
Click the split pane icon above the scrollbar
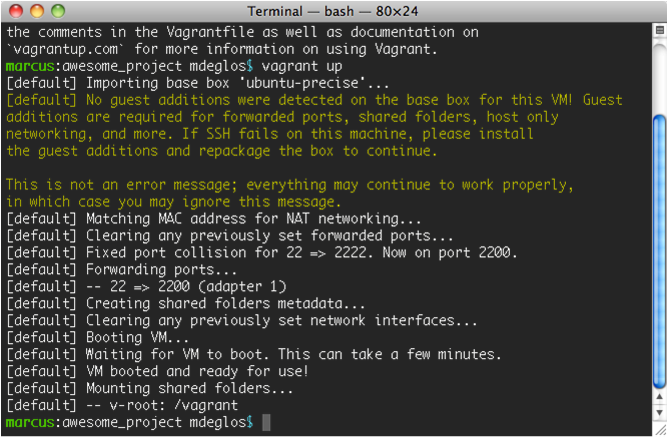(x=658, y=29)
